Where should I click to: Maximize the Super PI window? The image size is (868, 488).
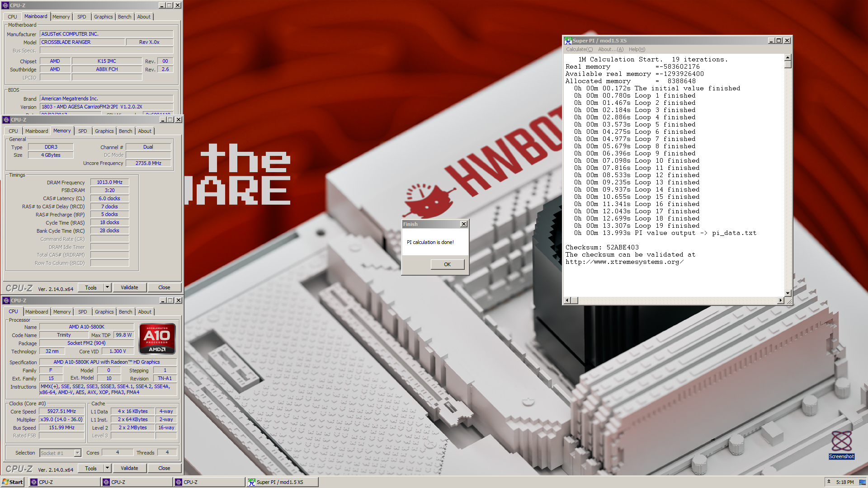point(778,41)
